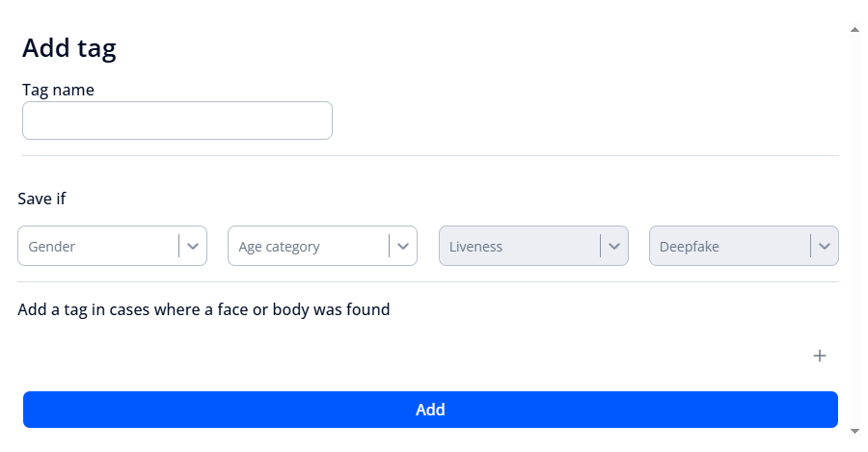The width and height of the screenshot is (868, 452).
Task: Click the Deepfake dropdown chevron arrow
Action: [825, 246]
